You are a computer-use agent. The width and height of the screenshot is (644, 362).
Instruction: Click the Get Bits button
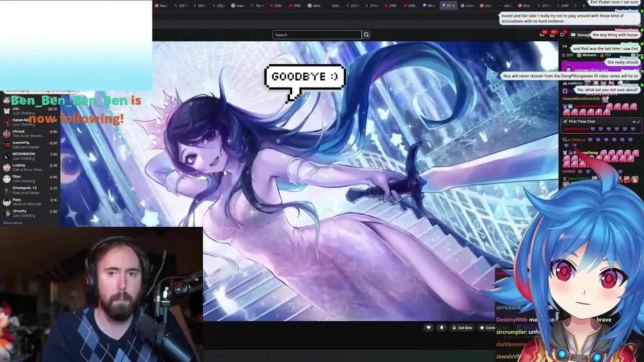coord(462,328)
